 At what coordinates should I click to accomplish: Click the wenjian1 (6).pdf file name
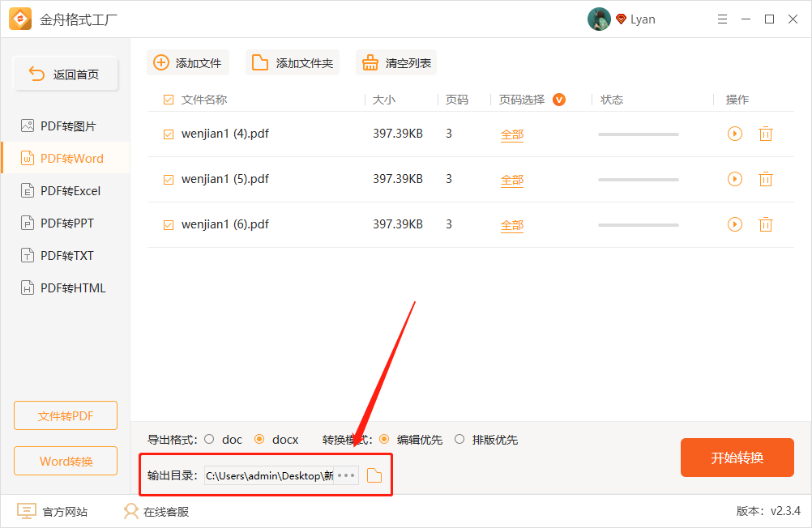(224, 224)
